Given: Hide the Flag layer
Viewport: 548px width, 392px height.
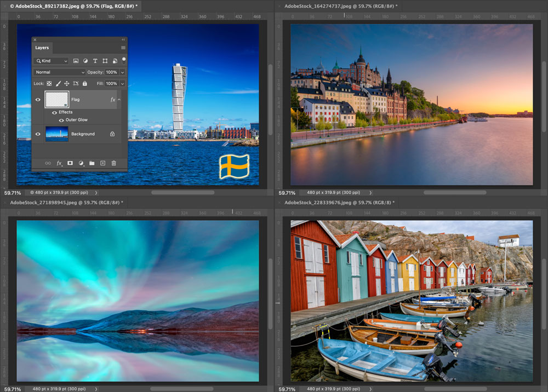Looking at the screenshot, I should coord(38,100).
